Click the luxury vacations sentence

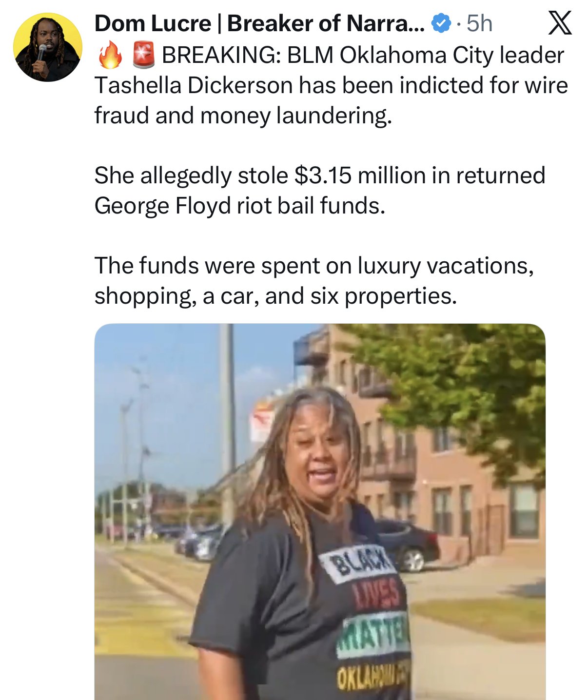pos(314,281)
